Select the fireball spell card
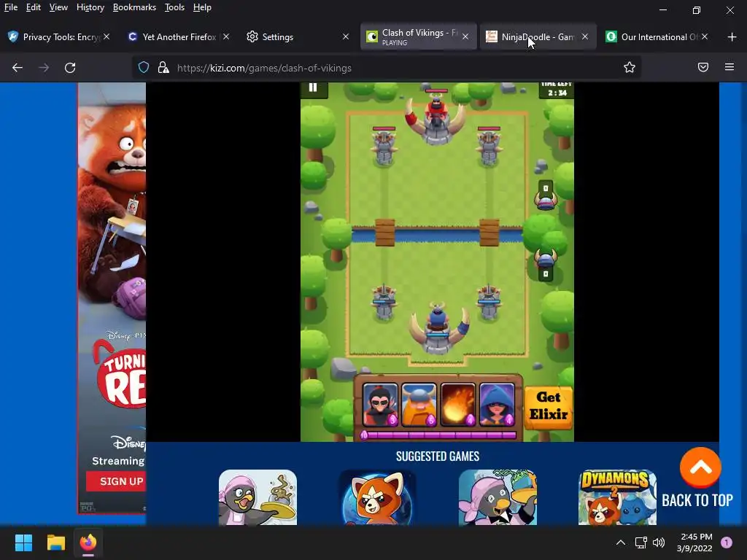Screen dimensions: 747x560 click(x=458, y=404)
